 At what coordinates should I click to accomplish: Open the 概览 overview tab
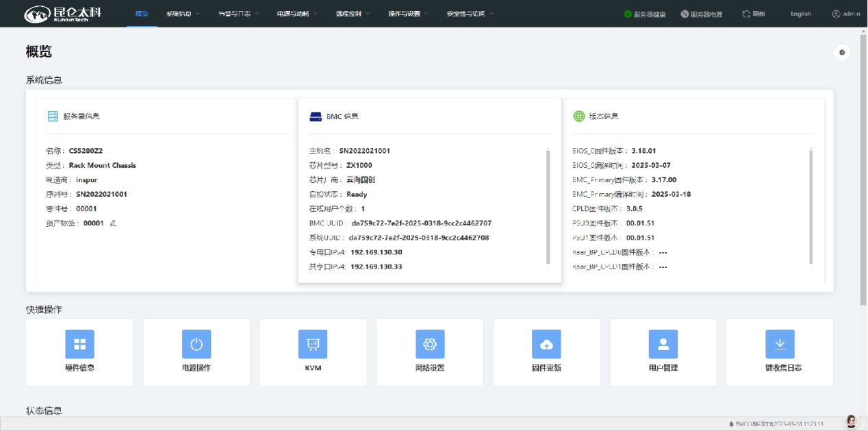142,14
